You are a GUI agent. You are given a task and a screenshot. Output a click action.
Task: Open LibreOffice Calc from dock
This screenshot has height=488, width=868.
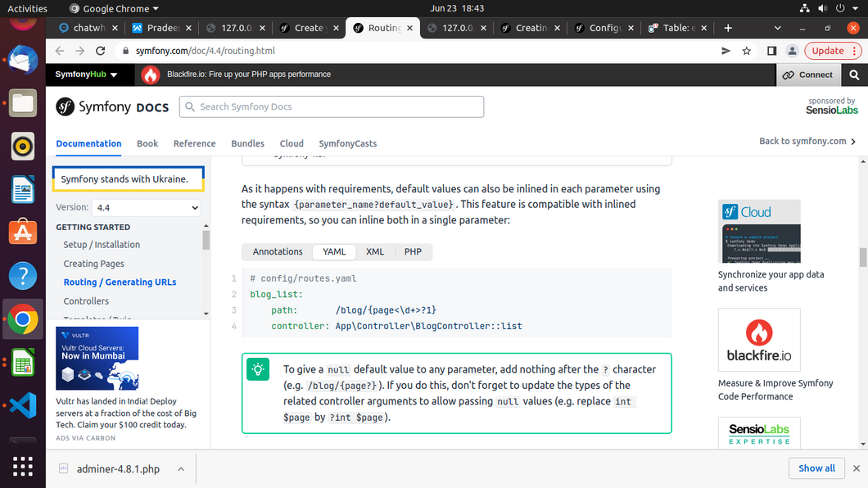click(x=23, y=363)
